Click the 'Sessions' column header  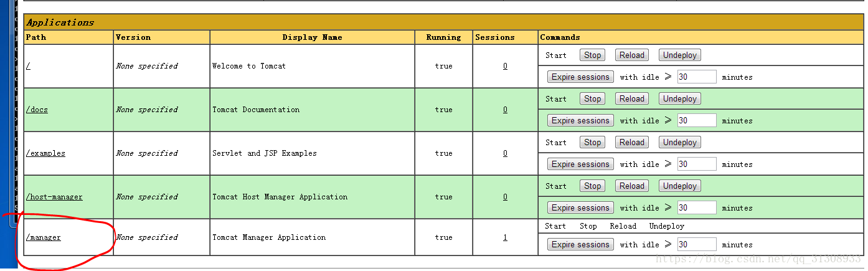[495, 37]
